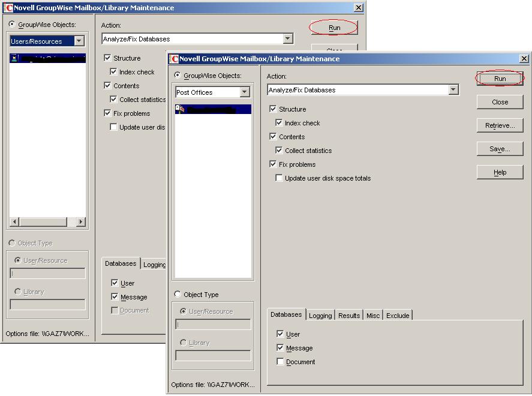This screenshot has height=396, width=532.
Task: Click the Save... button
Action: (x=500, y=149)
